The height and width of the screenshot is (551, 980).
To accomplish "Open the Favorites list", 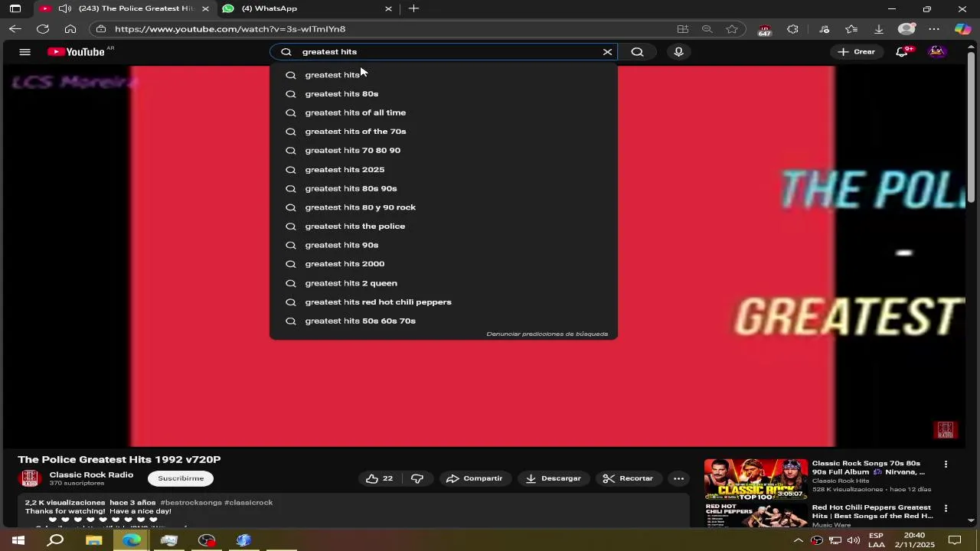I will [x=851, y=29].
